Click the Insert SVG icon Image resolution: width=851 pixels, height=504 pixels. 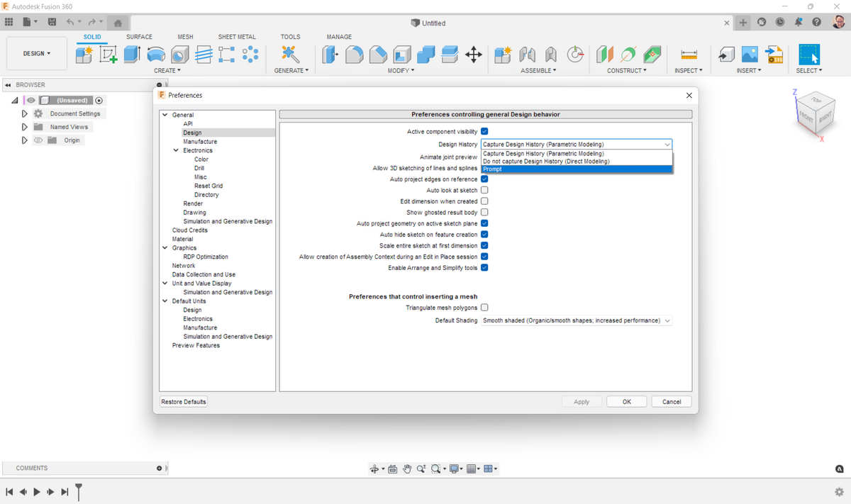774,55
